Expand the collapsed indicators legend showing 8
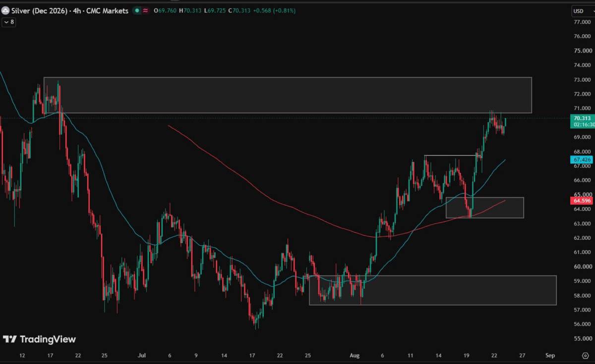 (8, 22)
